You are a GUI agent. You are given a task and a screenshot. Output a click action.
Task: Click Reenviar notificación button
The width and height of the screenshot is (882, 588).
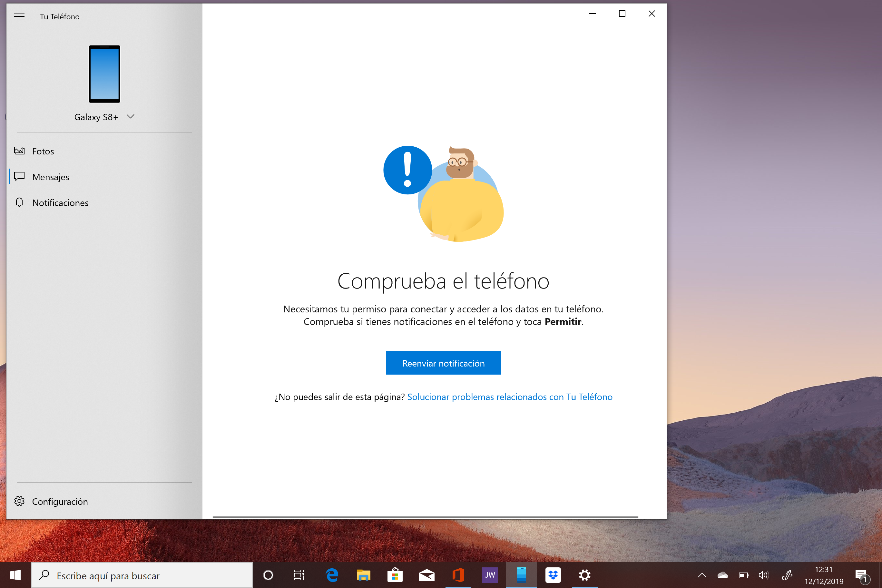(443, 363)
